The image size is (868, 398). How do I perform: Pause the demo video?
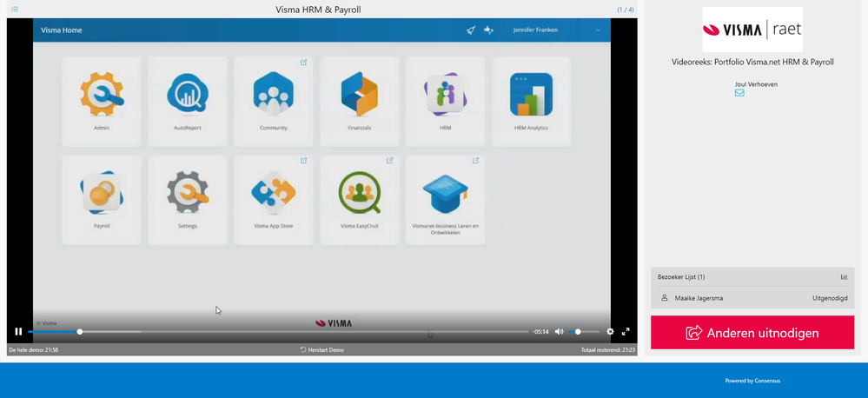pyautogui.click(x=18, y=332)
